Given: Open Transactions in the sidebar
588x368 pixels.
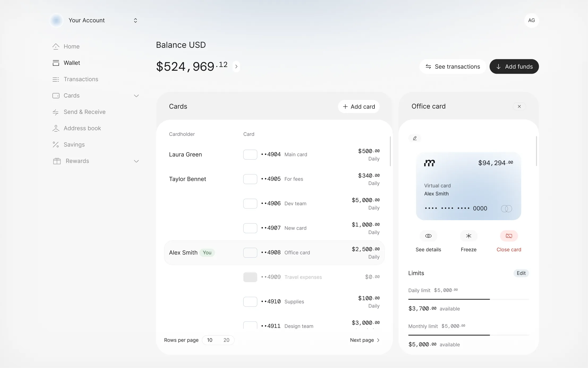Looking at the screenshot, I should click(x=81, y=79).
